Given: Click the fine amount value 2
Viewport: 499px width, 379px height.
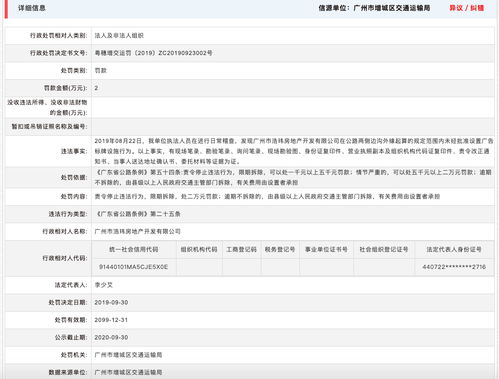Looking at the screenshot, I should pos(96,88).
